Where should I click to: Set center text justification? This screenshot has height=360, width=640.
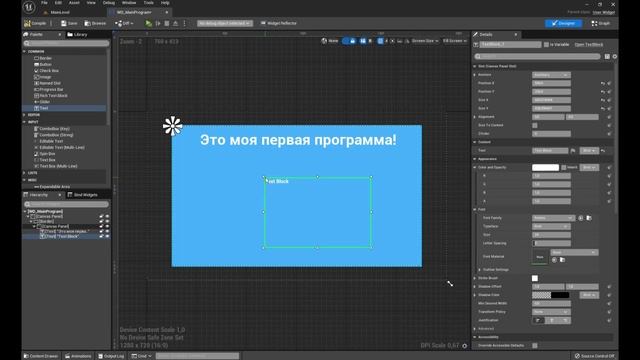[552, 320]
